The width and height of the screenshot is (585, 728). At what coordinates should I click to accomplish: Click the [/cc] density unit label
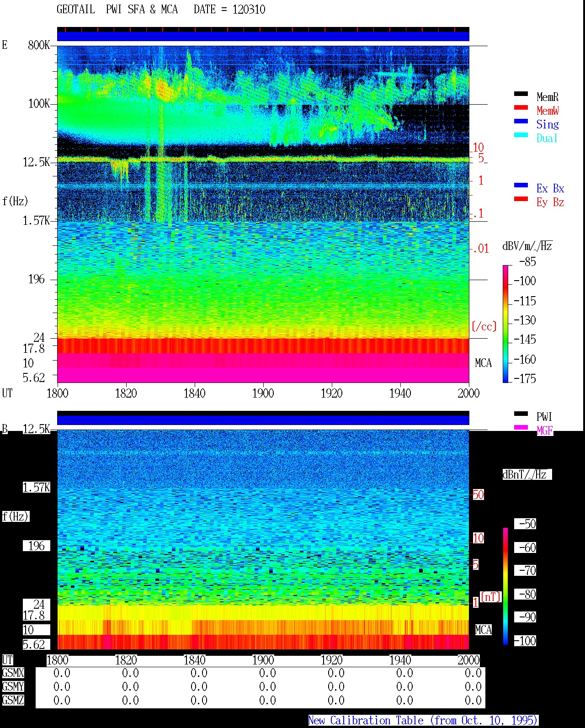point(484,326)
